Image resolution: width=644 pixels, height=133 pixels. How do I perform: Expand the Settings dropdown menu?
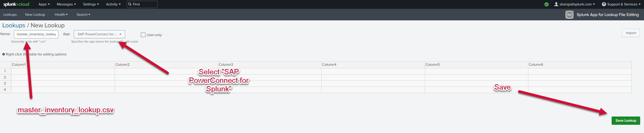pos(91,4)
